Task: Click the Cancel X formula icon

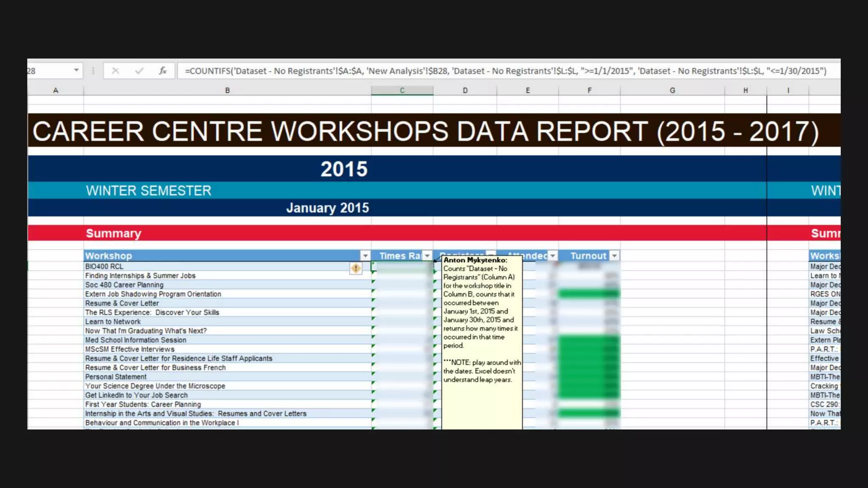Action: coord(115,71)
